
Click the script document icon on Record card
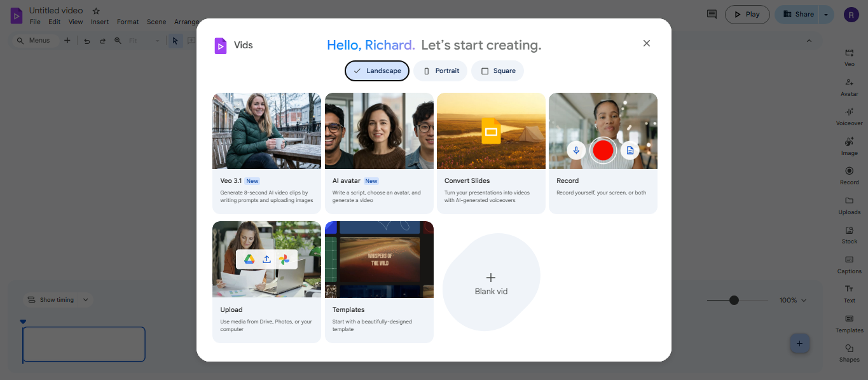[x=630, y=151]
